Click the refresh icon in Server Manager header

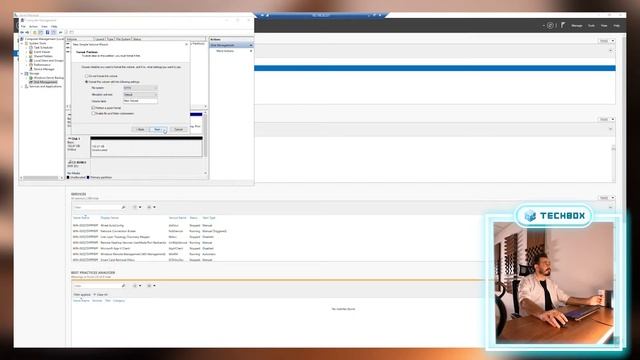click(x=550, y=25)
